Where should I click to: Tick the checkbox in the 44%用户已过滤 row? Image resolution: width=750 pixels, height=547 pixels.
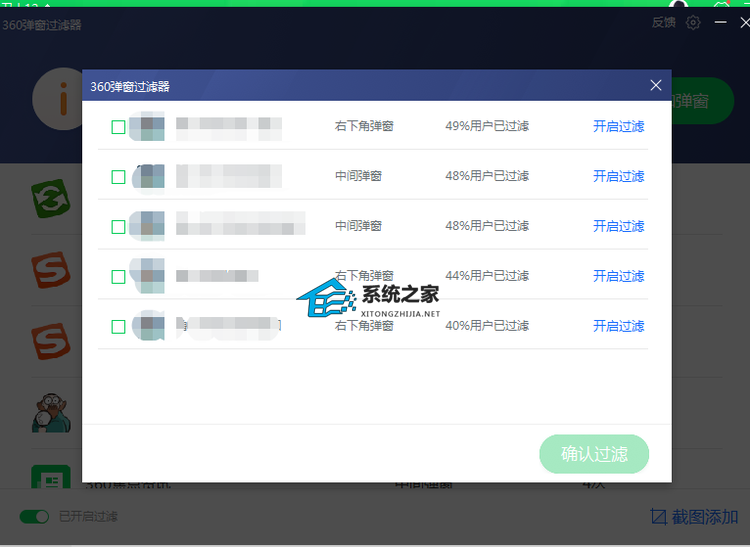118,277
